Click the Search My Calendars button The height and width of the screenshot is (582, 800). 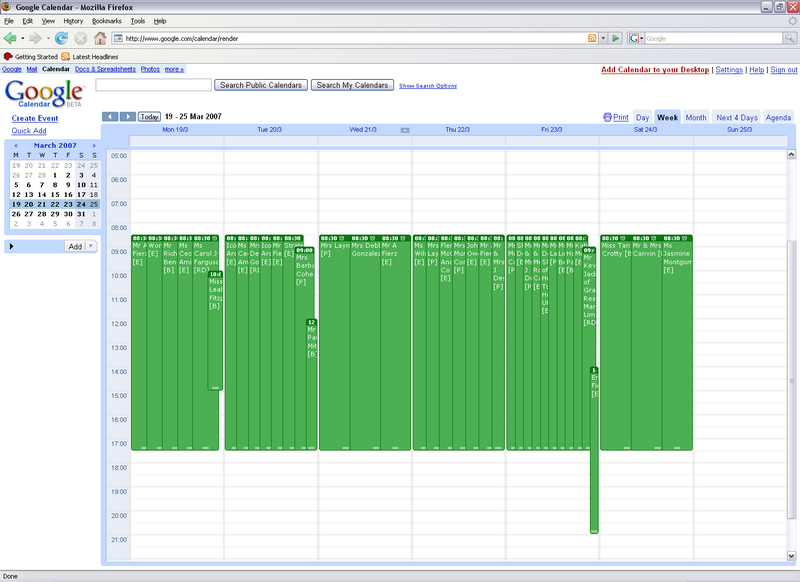pyautogui.click(x=353, y=86)
